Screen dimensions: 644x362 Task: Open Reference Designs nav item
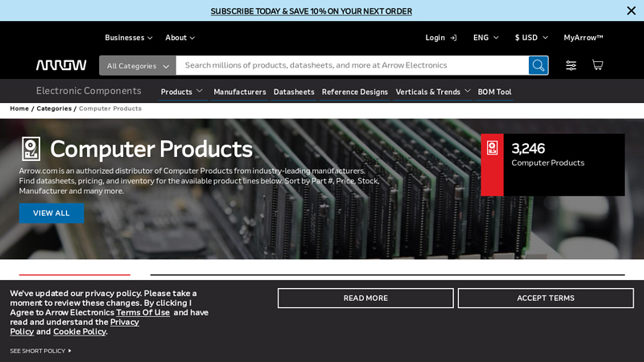(354, 92)
